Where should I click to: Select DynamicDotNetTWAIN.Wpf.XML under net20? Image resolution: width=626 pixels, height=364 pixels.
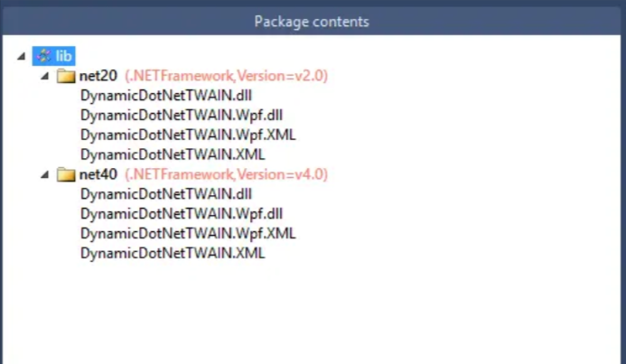[188, 135]
